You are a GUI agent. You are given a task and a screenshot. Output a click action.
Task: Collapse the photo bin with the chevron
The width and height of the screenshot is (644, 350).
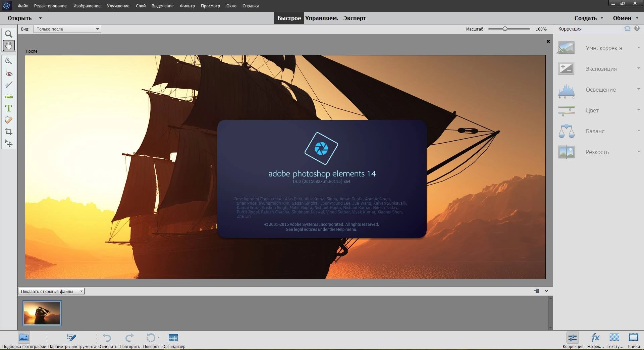(546, 291)
